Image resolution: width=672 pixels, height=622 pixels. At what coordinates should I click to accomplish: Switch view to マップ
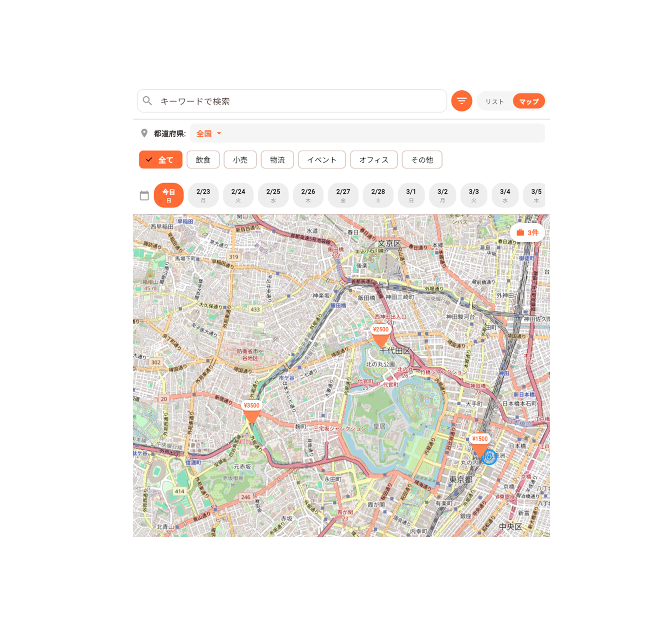pos(529,101)
